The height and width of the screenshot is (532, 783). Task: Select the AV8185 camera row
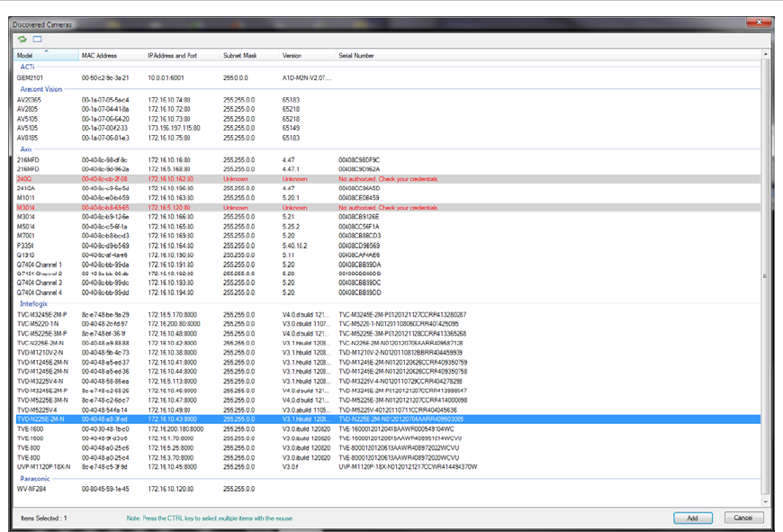coord(388,138)
